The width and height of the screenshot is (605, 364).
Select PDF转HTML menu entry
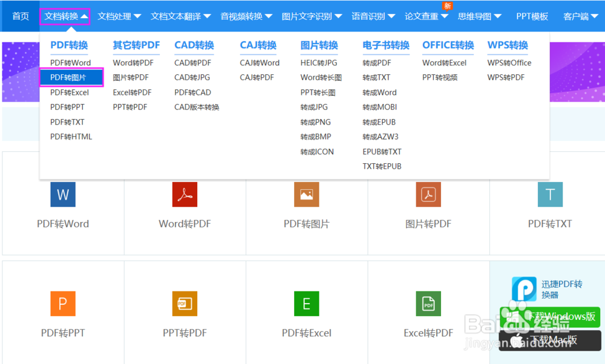[x=71, y=137]
